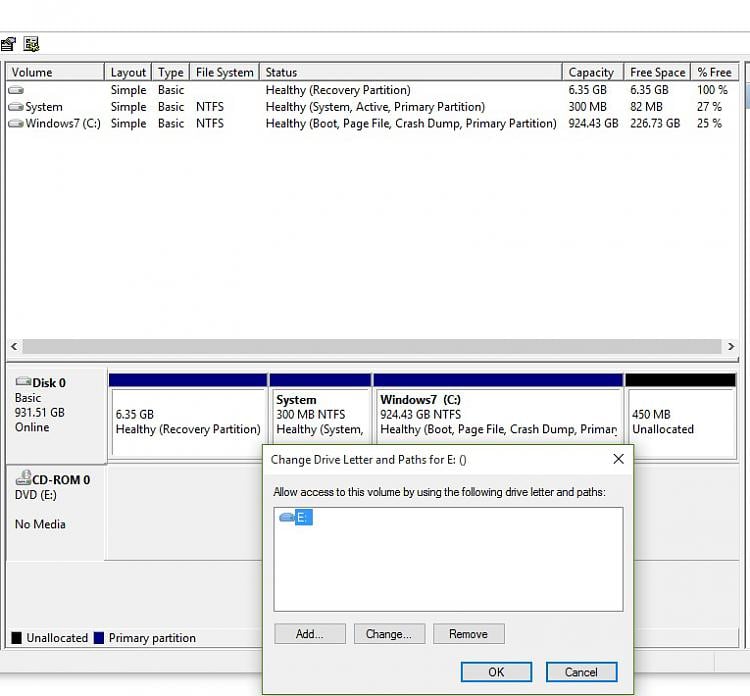The height and width of the screenshot is (696, 750).
Task: Click the Remove button
Action: (x=469, y=634)
